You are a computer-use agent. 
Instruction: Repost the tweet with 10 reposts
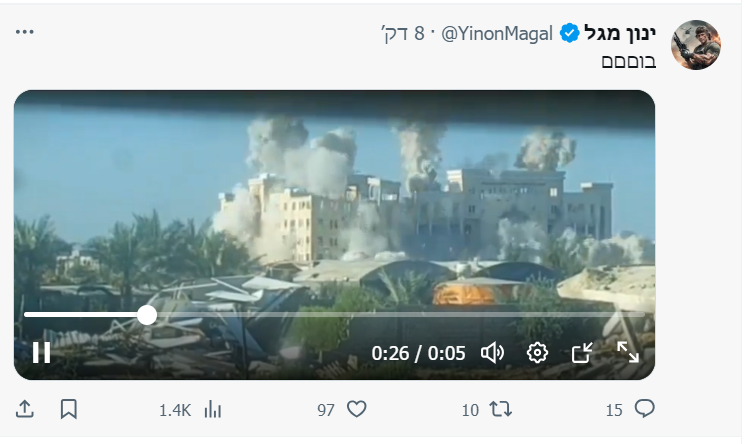pyautogui.click(x=501, y=409)
